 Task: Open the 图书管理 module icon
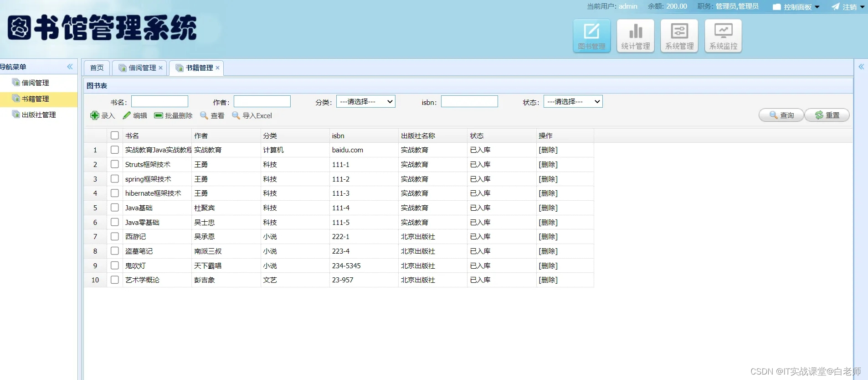(x=591, y=36)
